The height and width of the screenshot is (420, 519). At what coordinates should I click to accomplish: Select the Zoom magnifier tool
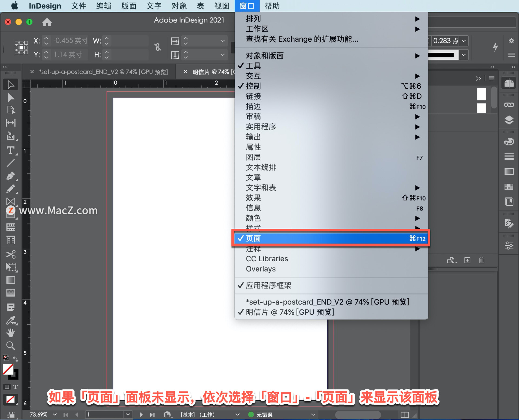click(11, 346)
